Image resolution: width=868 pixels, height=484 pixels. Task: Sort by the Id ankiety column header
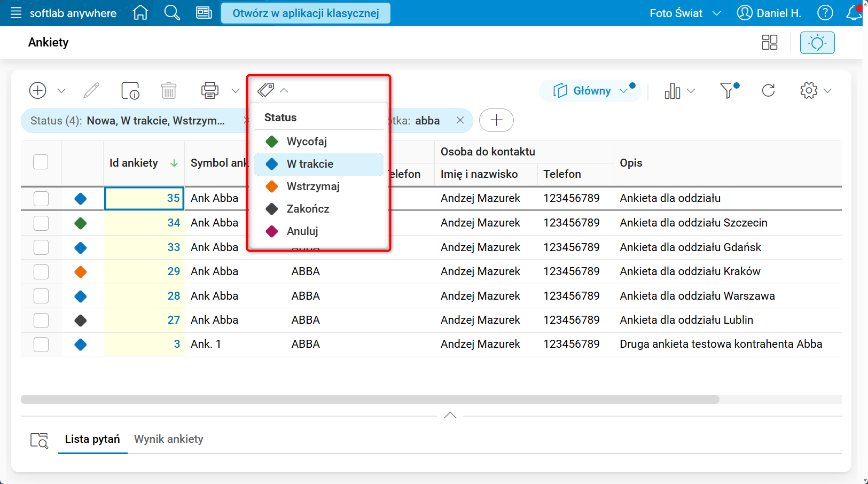coord(144,163)
